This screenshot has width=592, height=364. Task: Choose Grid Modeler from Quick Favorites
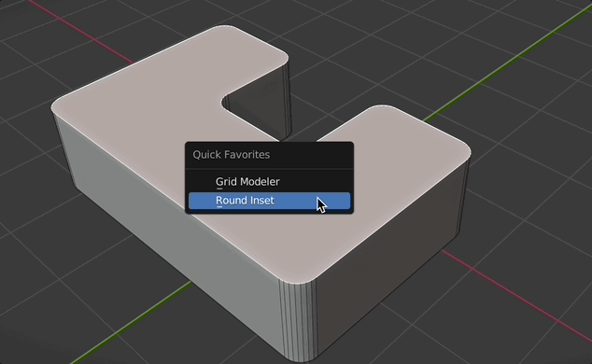[x=269, y=182]
